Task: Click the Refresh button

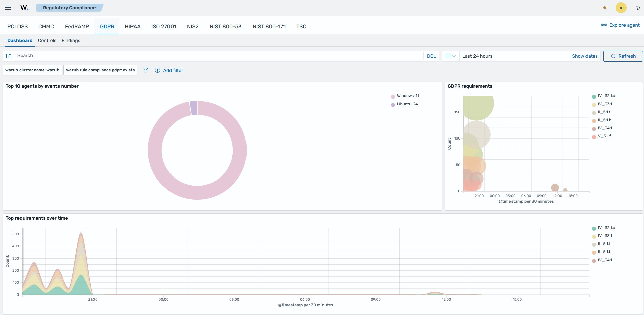Action: coord(623,56)
